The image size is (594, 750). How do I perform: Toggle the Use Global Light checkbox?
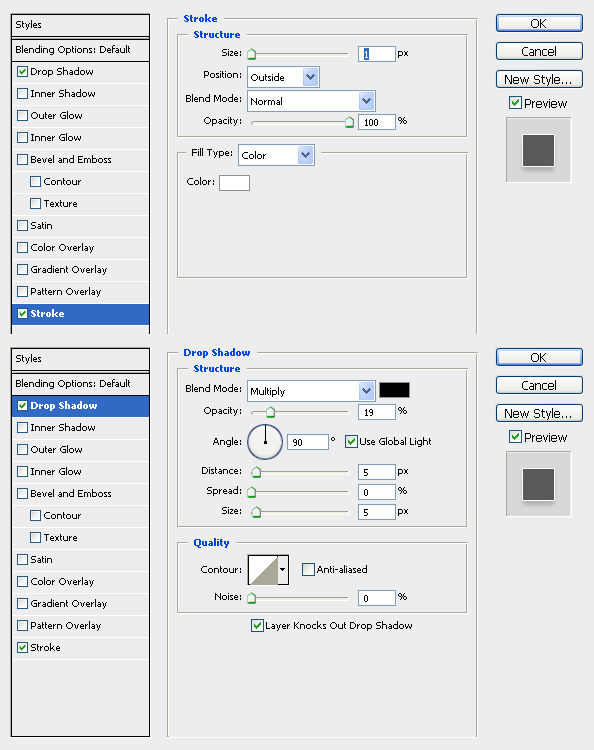351,441
